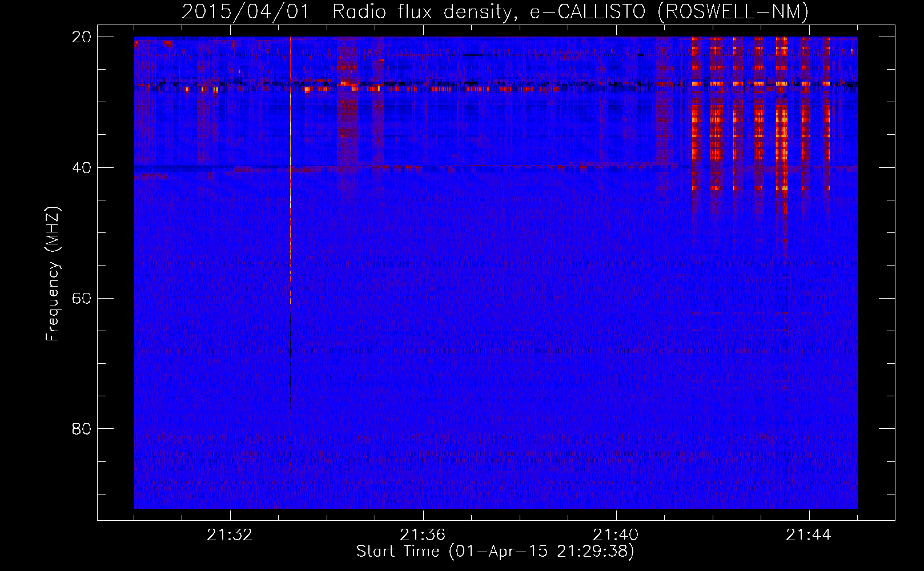Click the 21:36 time tick label
Image resolution: width=924 pixels, height=571 pixels.
pos(423,535)
